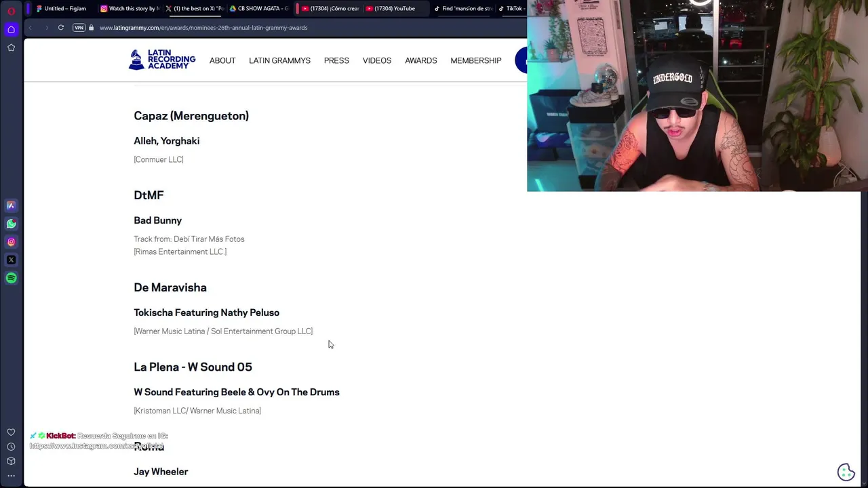The height and width of the screenshot is (488, 868).
Task: Open VIDEOS menu item
Action: coord(377,60)
